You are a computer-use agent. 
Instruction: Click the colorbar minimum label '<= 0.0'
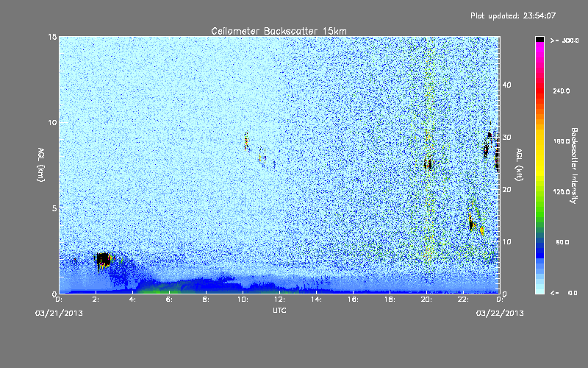point(564,293)
